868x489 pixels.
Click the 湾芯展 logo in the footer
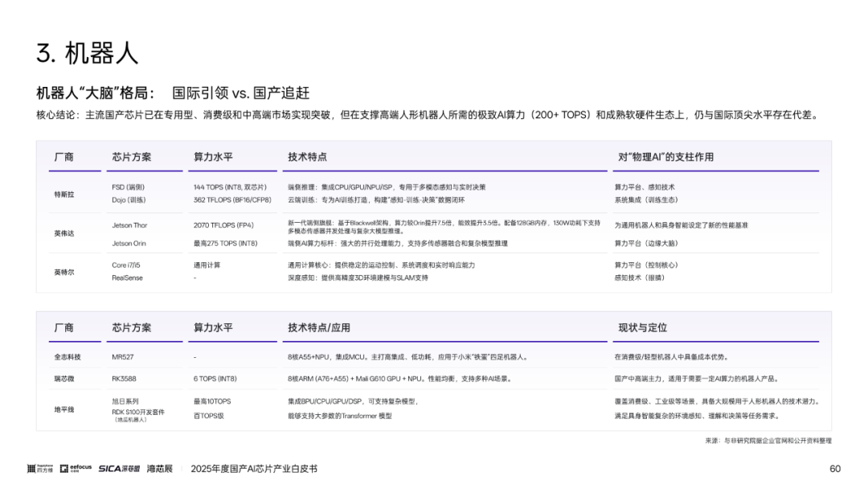pyautogui.click(x=159, y=469)
